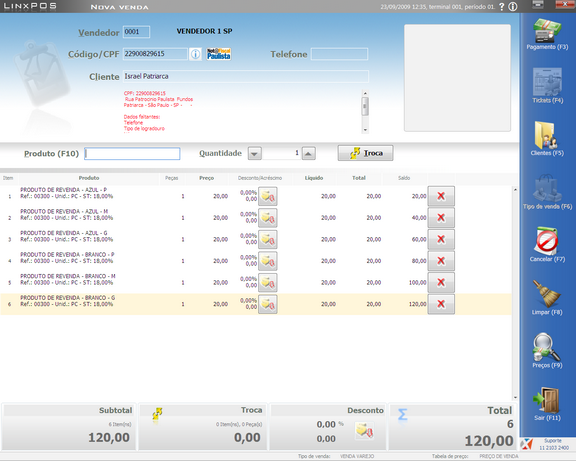The image size is (576, 461).
Task: Click Sair (F11) door icon
Action: (x=547, y=403)
